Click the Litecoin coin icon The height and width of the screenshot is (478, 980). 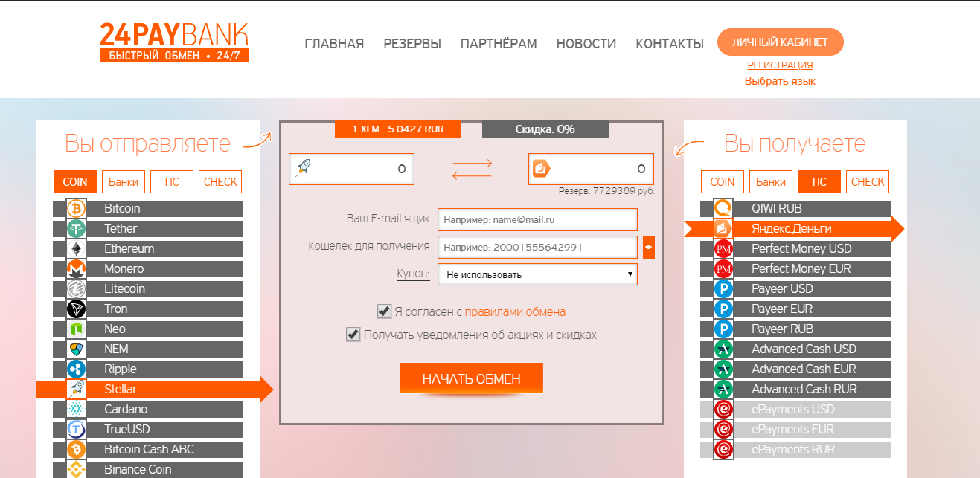pyautogui.click(x=76, y=289)
